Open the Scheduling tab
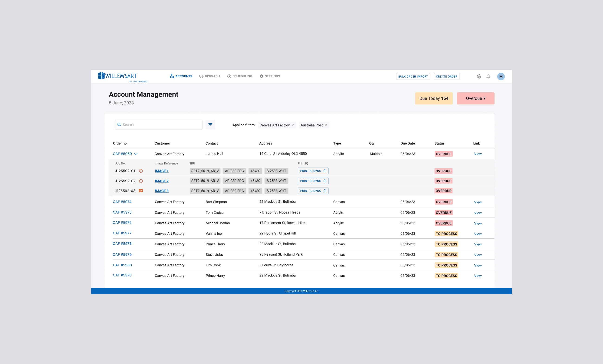 click(x=239, y=76)
